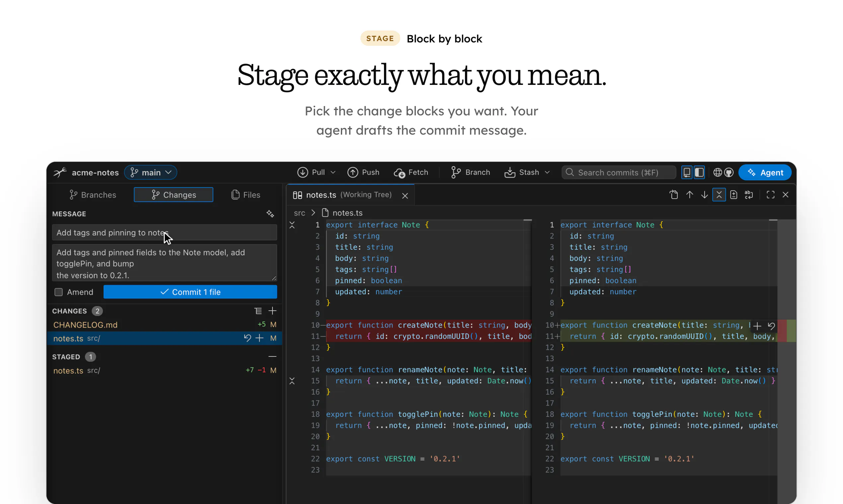
Task: Focus the Search commits field
Action: pos(619,172)
